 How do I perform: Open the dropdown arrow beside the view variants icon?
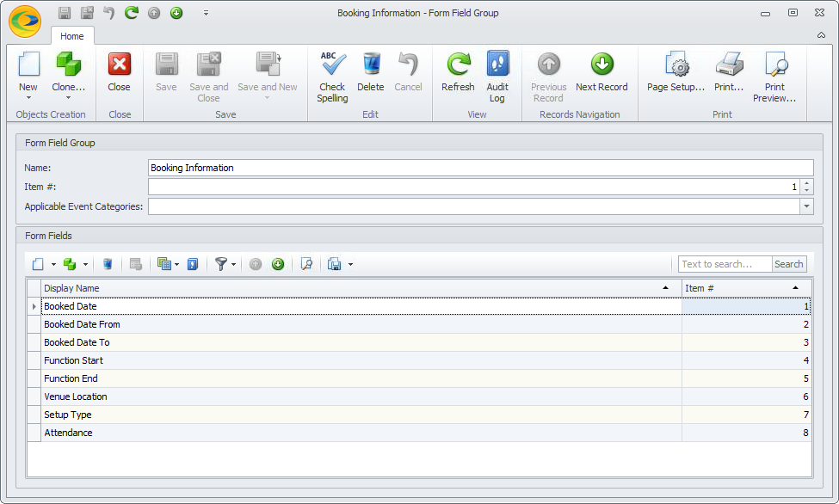pyautogui.click(x=176, y=264)
